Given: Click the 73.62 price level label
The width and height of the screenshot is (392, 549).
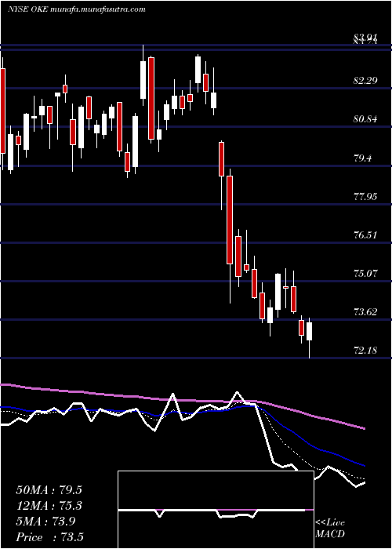Looking at the screenshot, I should click(365, 311).
